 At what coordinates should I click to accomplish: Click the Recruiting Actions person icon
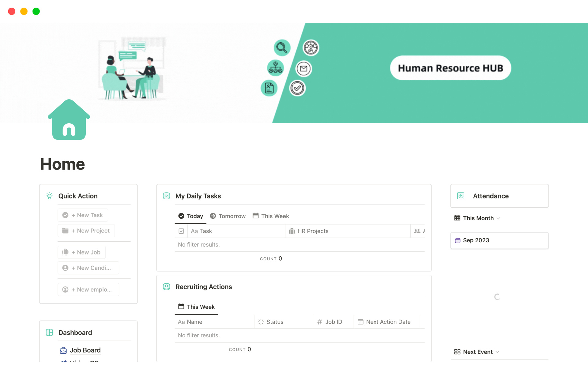point(166,287)
